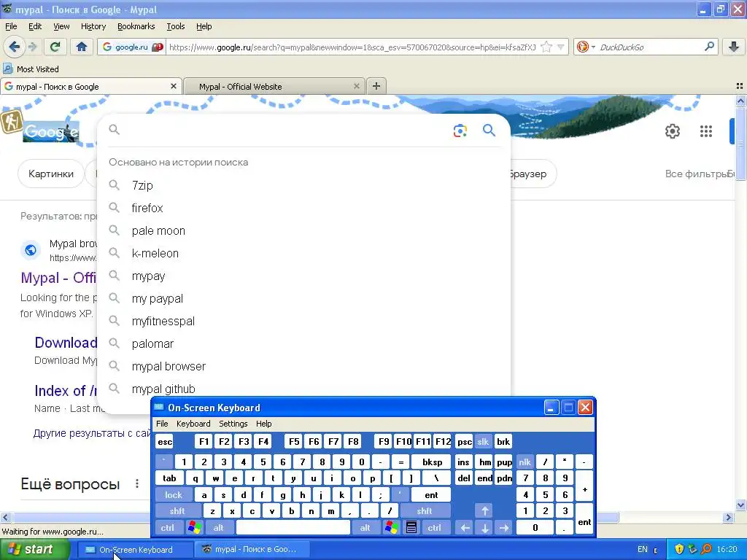Open the three-dot menu beside Ещё вопросы
The image size is (747, 560).
(137, 484)
